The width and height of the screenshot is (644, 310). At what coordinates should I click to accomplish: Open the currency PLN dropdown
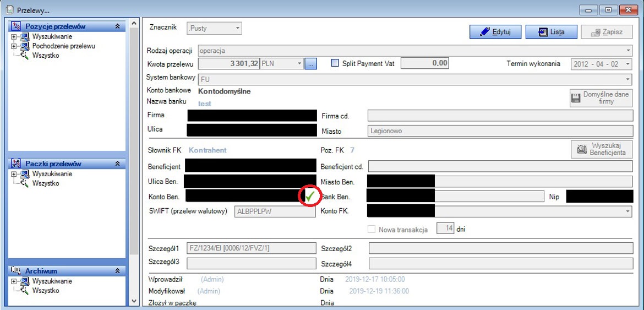click(x=300, y=64)
